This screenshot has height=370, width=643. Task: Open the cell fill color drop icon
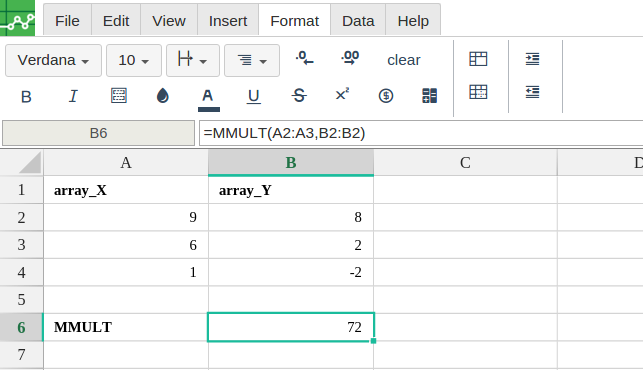pyautogui.click(x=163, y=96)
